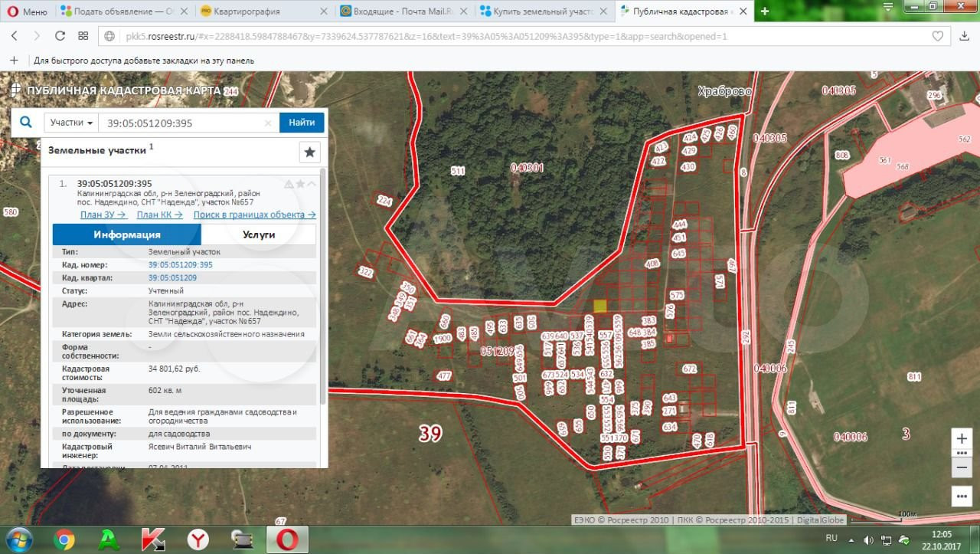Open map tools three-dots menu button
Screen dimensions: 980x554
[962, 496]
